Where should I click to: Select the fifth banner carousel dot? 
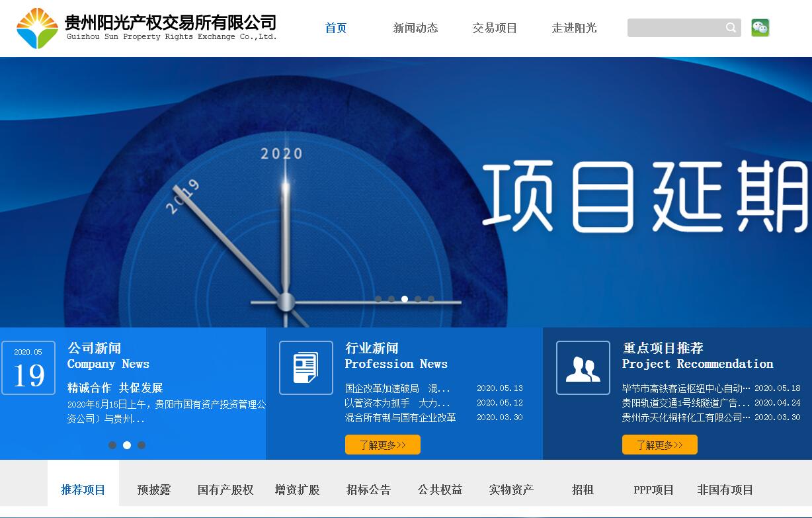(431, 299)
